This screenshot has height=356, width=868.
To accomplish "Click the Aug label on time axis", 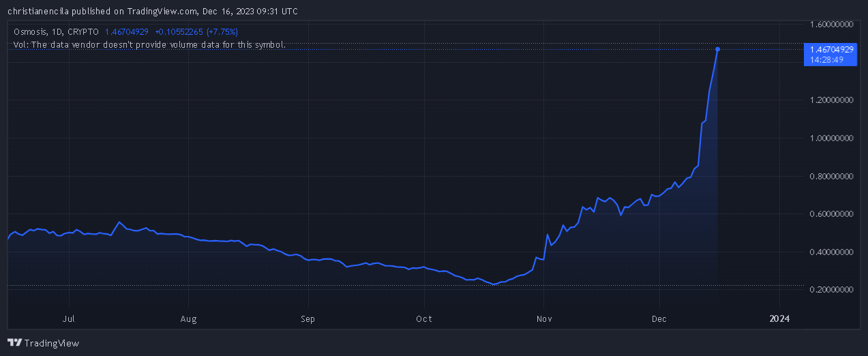I will (x=189, y=318).
